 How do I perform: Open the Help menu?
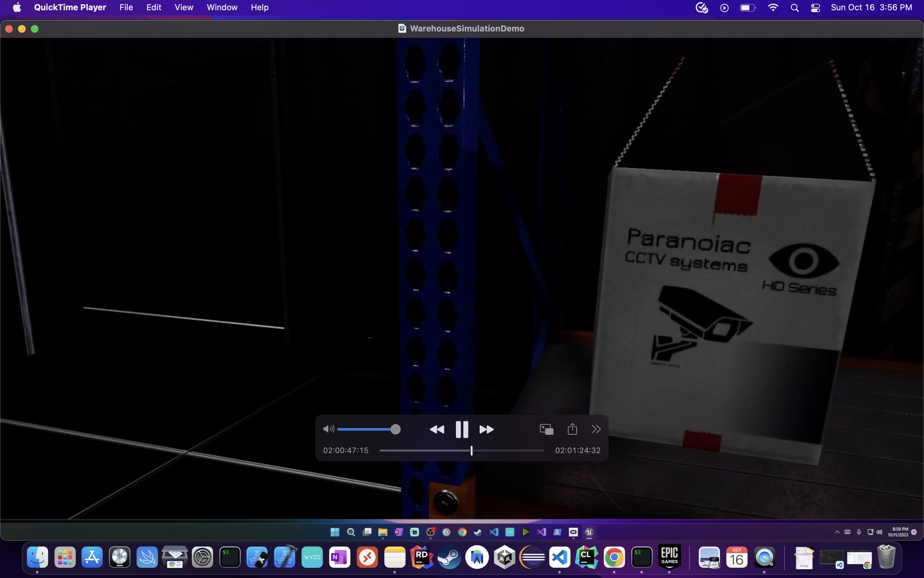260,7
